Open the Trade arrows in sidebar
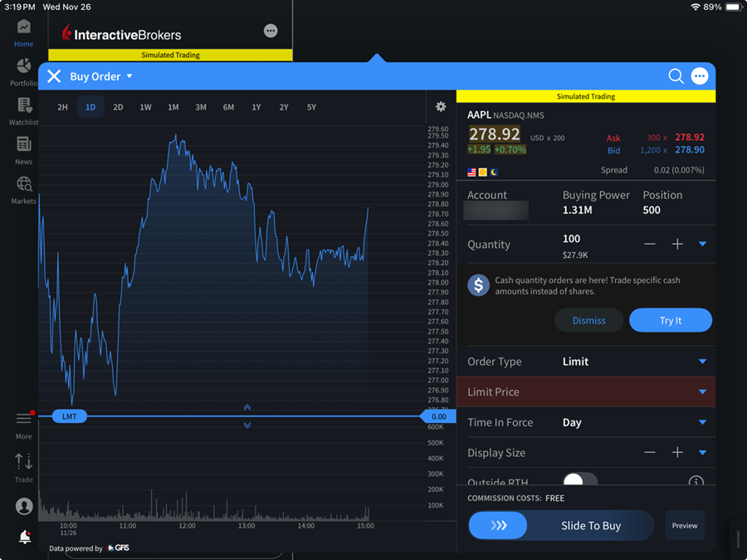The image size is (747, 560). click(x=23, y=466)
